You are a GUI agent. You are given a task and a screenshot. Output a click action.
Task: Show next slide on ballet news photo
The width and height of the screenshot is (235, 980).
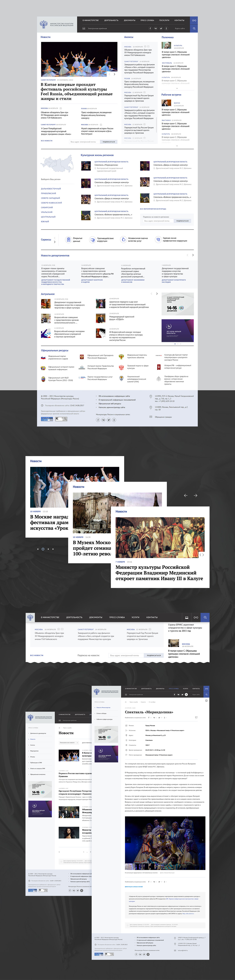(114, 74)
